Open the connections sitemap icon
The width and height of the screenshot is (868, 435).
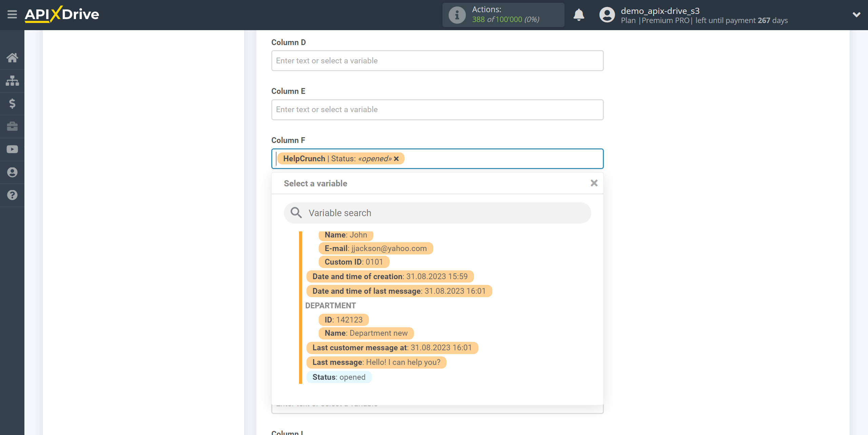click(12, 81)
